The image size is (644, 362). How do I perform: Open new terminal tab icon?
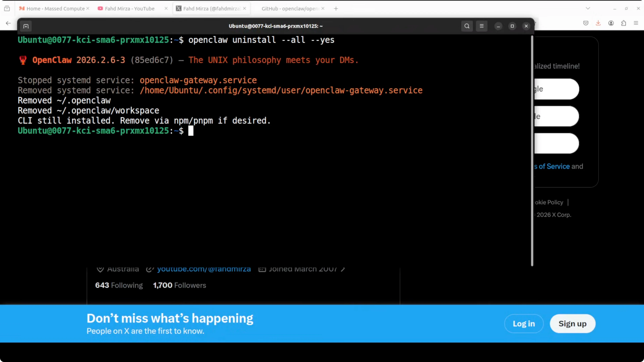[x=26, y=26]
